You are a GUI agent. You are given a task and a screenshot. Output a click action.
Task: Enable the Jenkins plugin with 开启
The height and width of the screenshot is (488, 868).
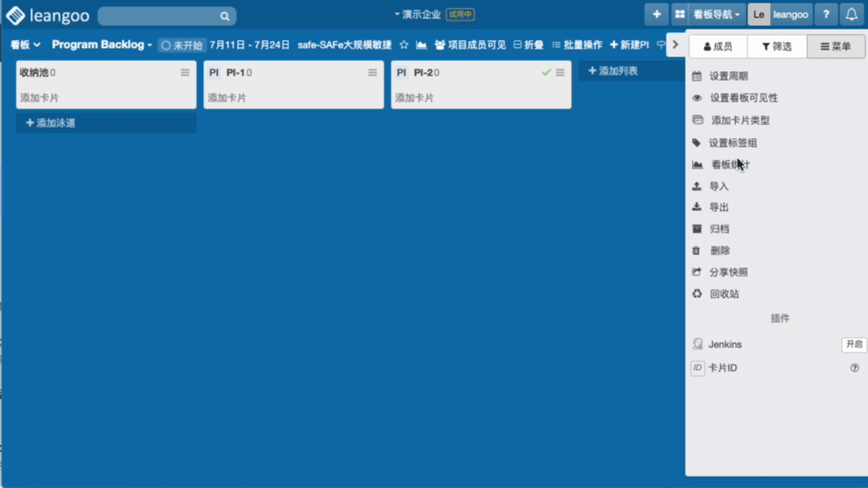click(x=853, y=345)
